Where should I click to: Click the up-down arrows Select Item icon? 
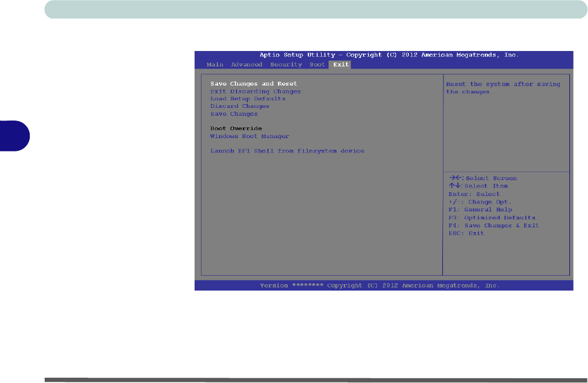pos(455,185)
